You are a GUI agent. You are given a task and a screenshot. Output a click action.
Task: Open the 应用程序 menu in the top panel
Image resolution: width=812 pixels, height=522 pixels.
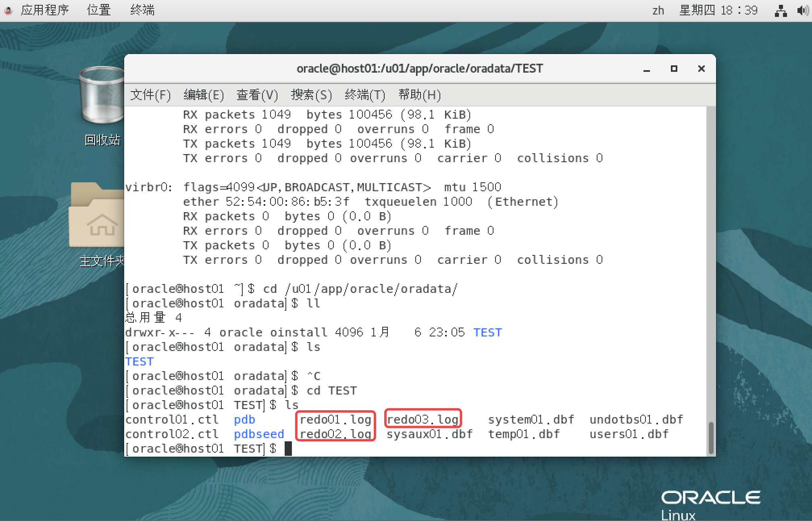[x=45, y=10]
